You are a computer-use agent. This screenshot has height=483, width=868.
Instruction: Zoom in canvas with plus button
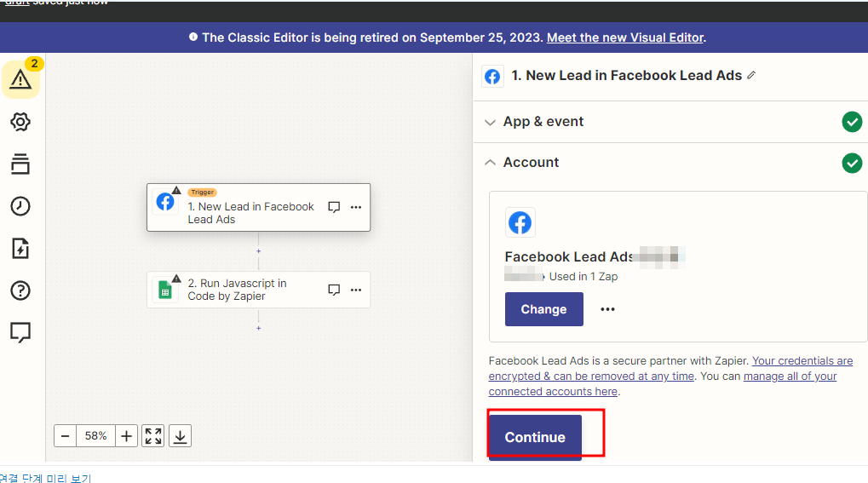pos(126,436)
